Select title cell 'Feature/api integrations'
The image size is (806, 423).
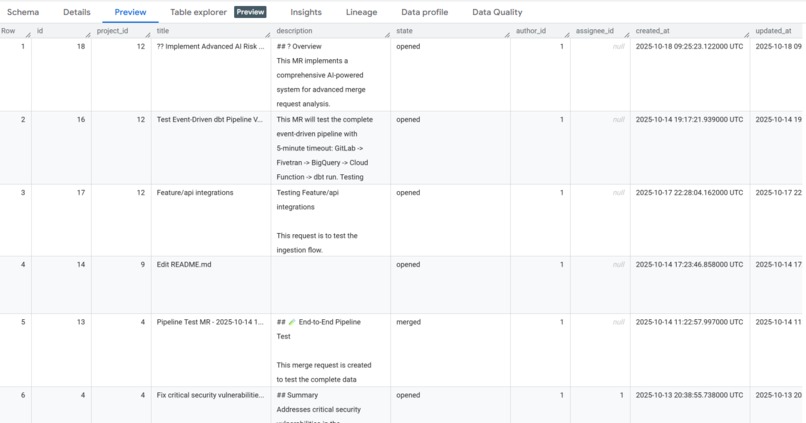point(195,192)
